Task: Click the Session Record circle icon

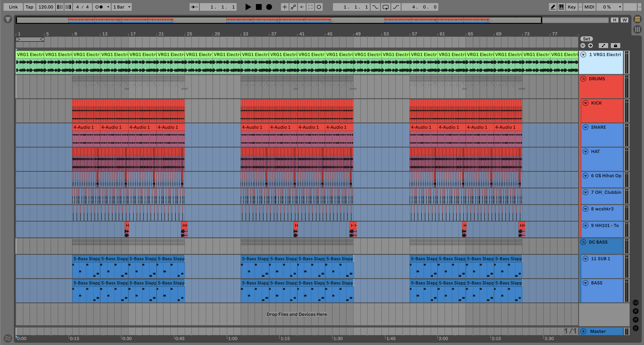Action: pos(319,7)
